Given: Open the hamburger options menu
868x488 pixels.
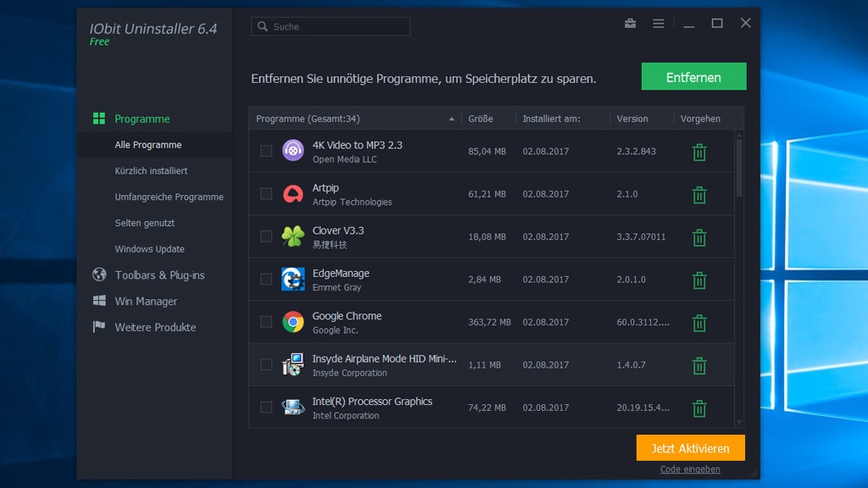Looking at the screenshot, I should coord(658,23).
